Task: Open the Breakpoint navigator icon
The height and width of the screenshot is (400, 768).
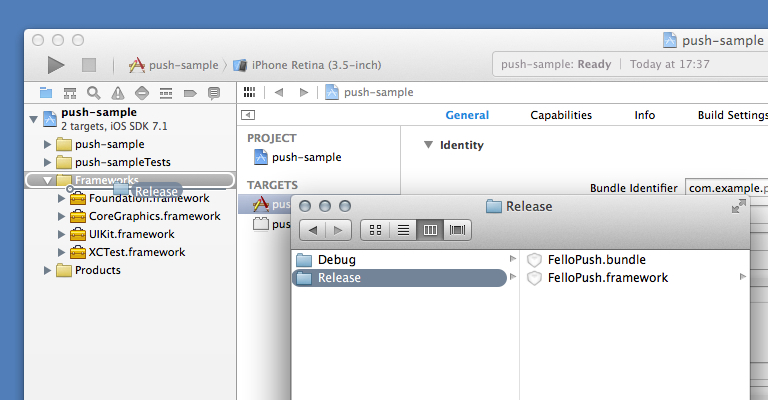Action: (190, 93)
